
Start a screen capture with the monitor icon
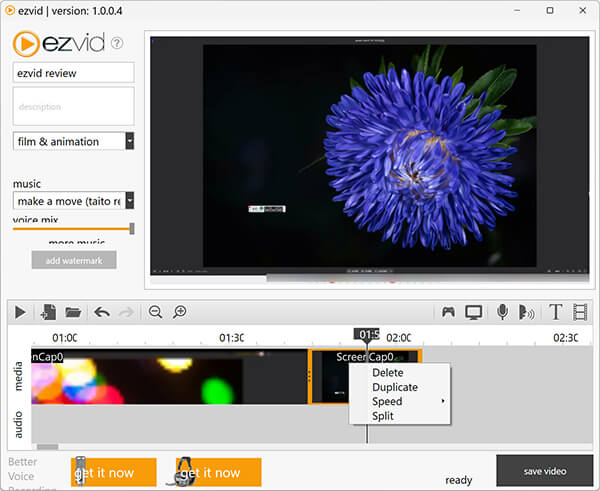(474, 312)
